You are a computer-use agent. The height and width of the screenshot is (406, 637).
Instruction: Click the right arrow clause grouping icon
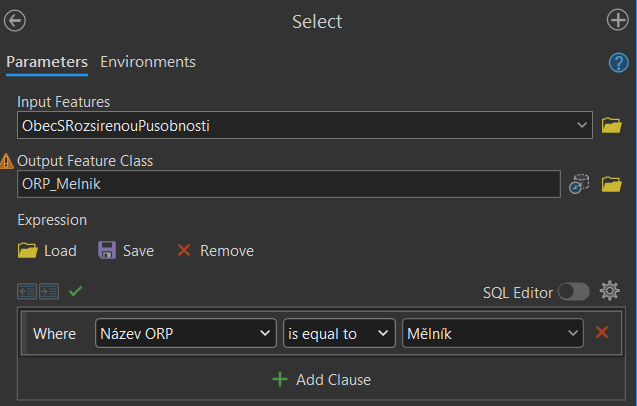pyautogui.click(x=49, y=292)
